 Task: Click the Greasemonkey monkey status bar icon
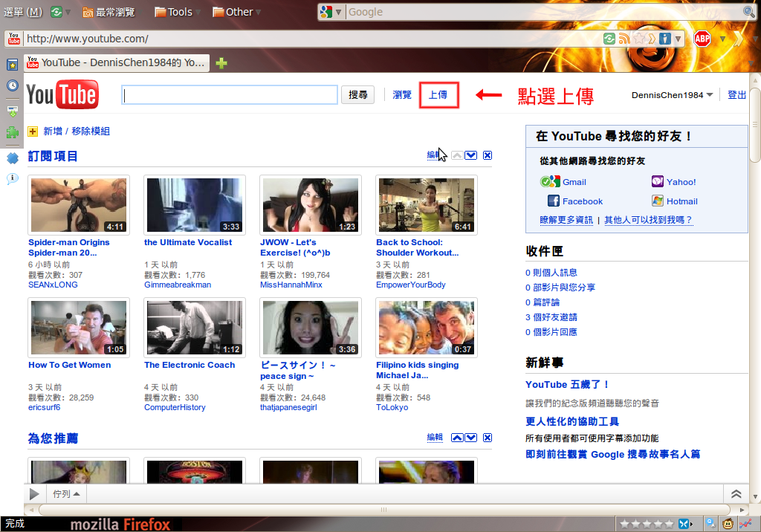click(x=728, y=523)
